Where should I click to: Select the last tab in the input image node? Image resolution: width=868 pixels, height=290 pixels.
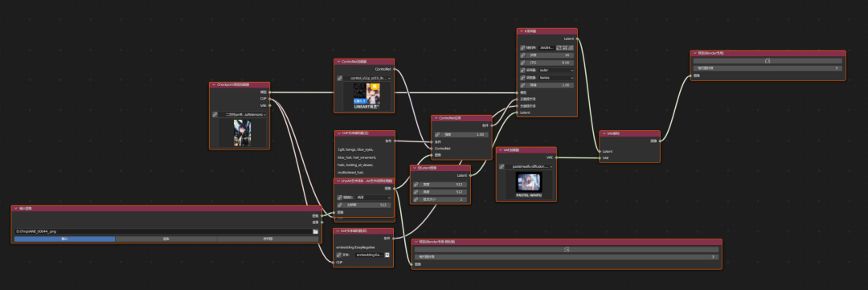pyautogui.click(x=268, y=239)
